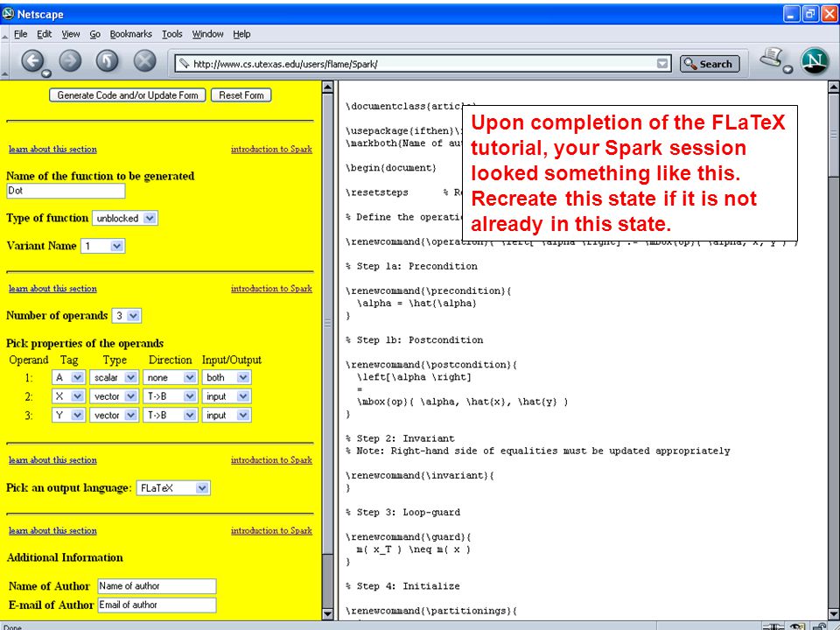840x630 pixels.
Task: Open operand 3 Type dropdown (vector)
Action: [x=114, y=415]
